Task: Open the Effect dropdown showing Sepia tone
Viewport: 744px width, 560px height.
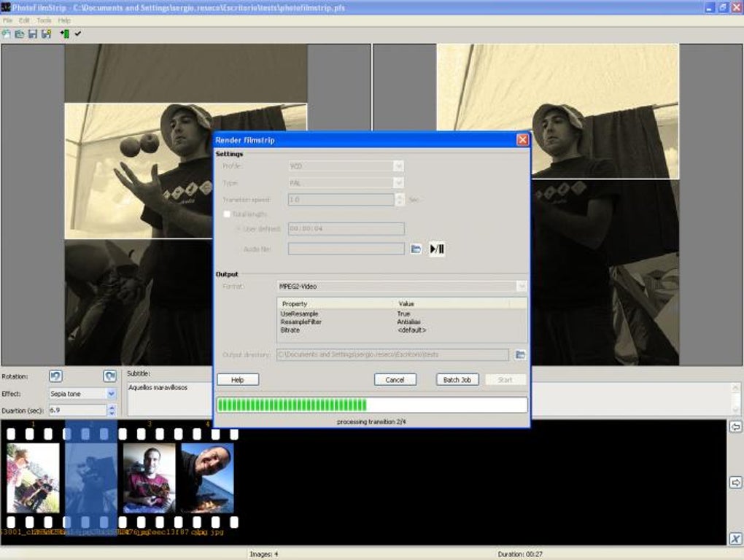Action: (x=111, y=394)
